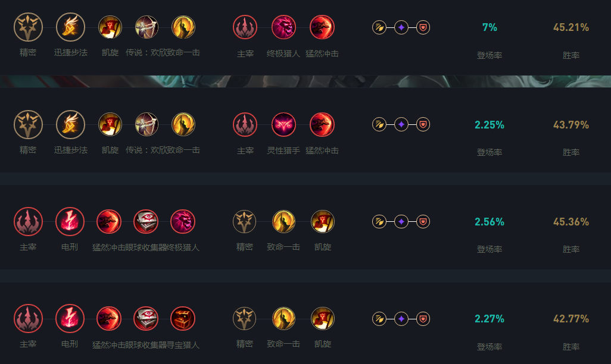Click the 7% pick rate link
The height and width of the screenshot is (364, 611).
(x=488, y=27)
